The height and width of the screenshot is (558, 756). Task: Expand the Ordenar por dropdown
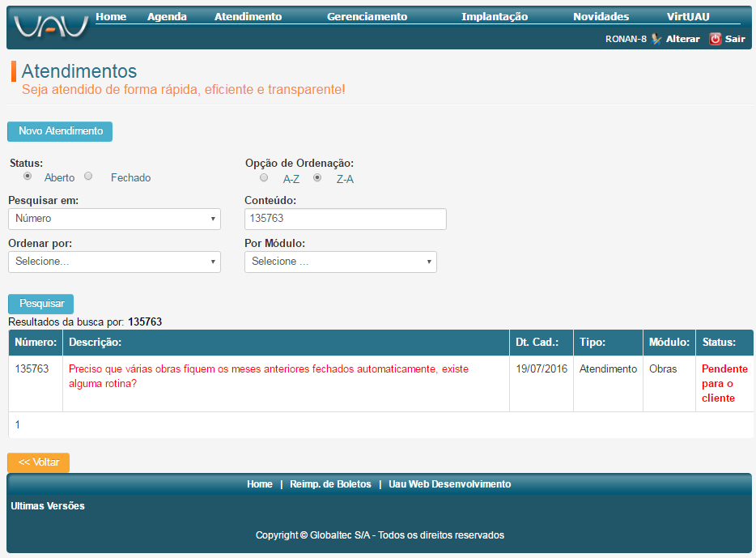click(x=114, y=262)
